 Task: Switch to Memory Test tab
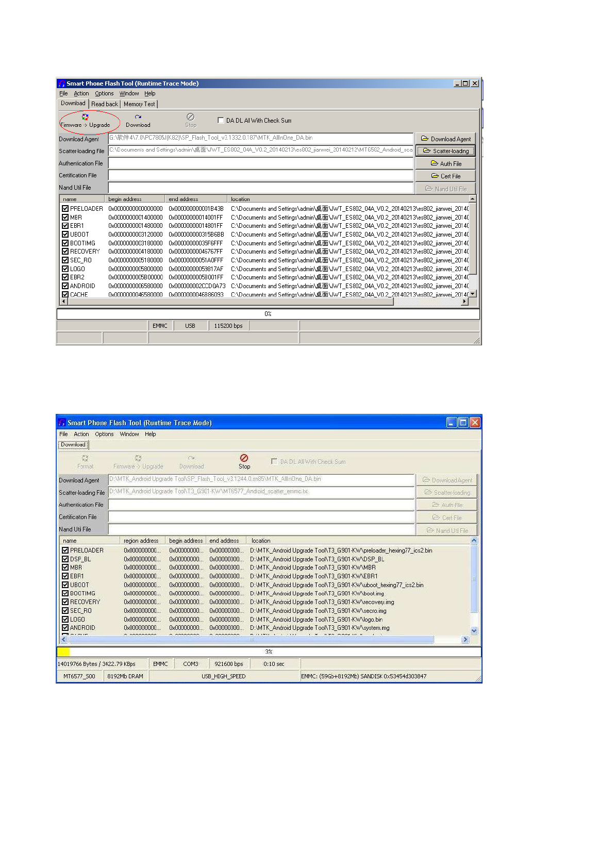[139, 104]
